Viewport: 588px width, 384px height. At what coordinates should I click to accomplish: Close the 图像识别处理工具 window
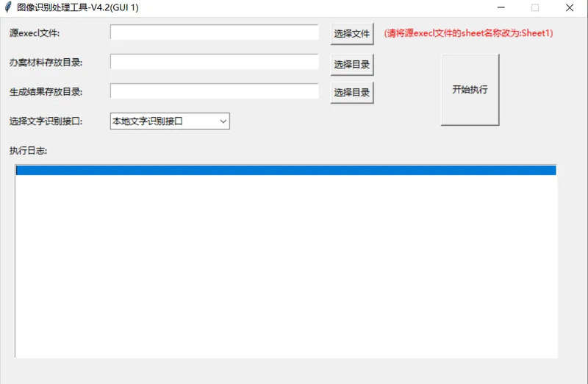pos(570,7)
